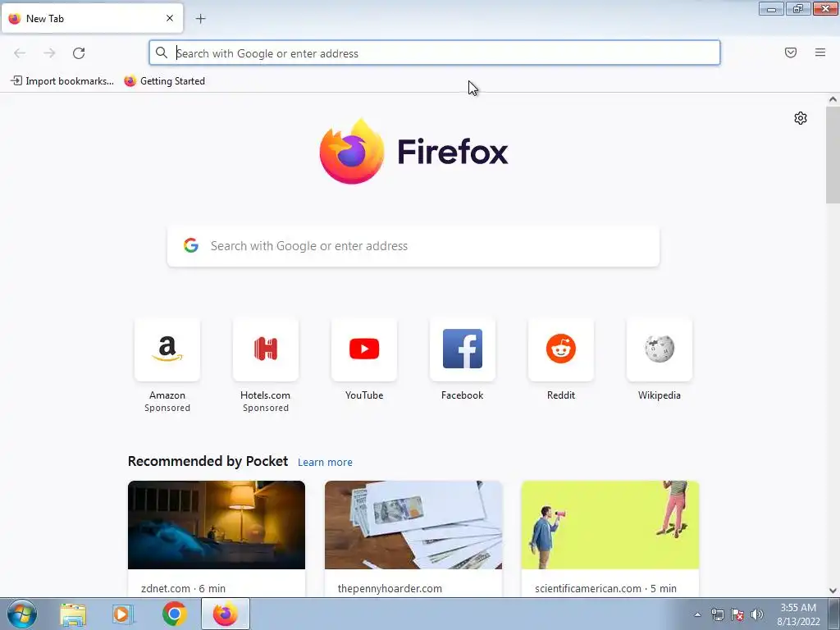Open the Amazon sponsored shortcut
Image resolution: width=840 pixels, height=630 pixels.
pos(167,349)
